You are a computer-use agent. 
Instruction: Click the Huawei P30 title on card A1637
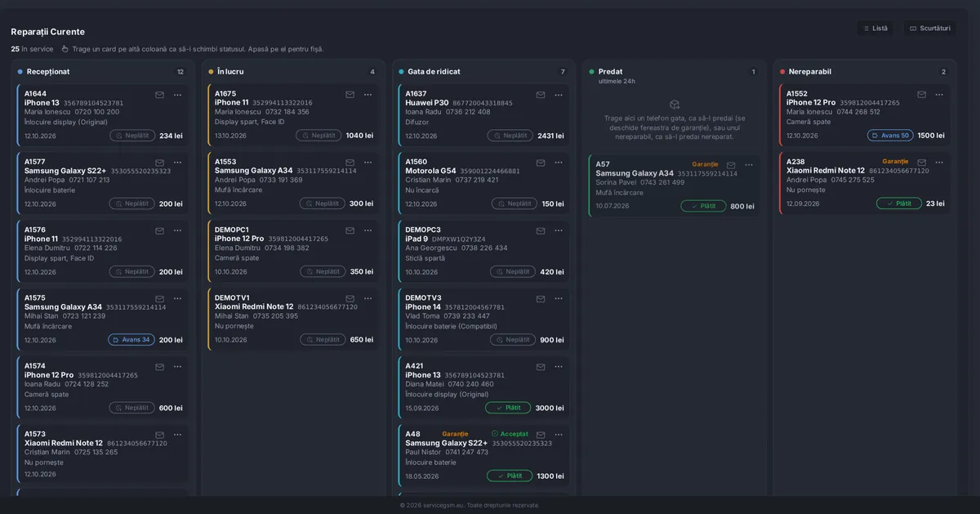[x=427, y=103]
